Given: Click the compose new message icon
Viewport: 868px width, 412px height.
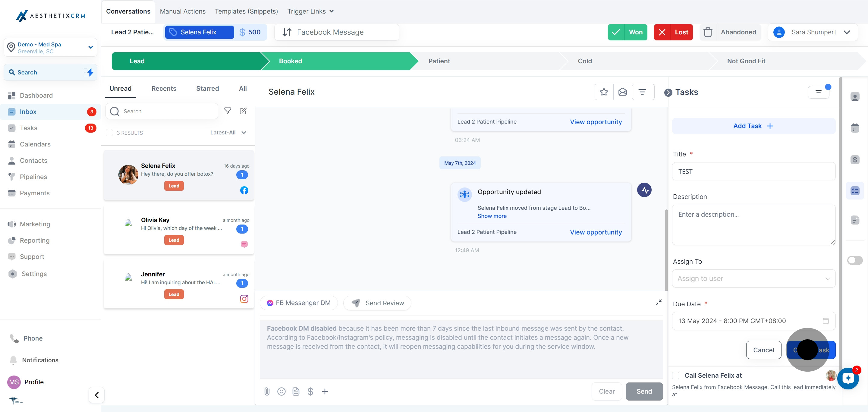Looking at the screenshot, I should coord(243,111).
